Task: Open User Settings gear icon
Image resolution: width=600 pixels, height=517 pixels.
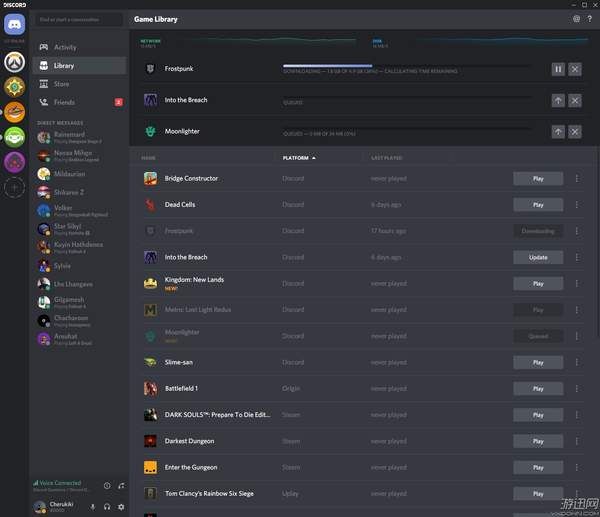Action: coord(121,507)
